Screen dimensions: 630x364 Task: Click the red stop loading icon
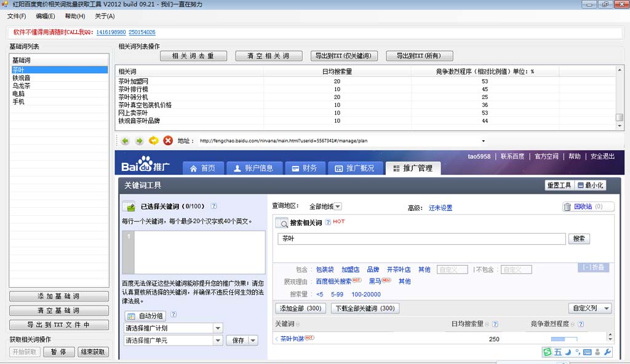coord(168,141)
